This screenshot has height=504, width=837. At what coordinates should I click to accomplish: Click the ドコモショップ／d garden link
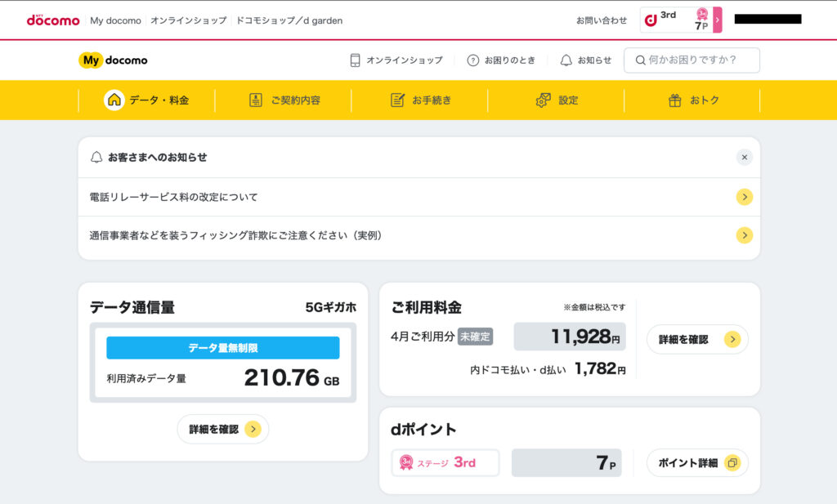pos(289,20)
